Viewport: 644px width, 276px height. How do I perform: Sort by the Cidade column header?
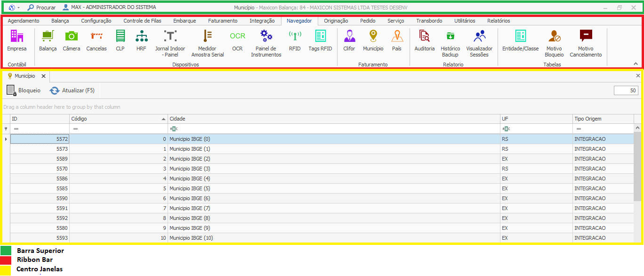pyautogui.click(x=334, y=119)
